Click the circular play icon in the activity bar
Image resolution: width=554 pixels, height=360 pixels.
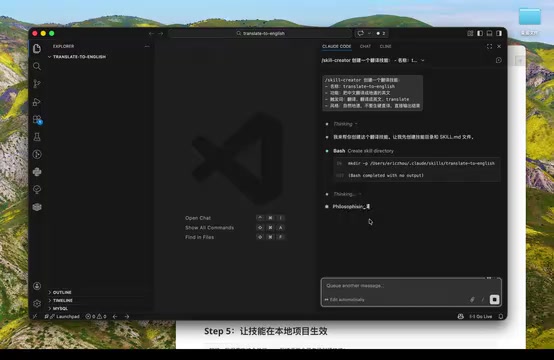click(x=37, y=154)
